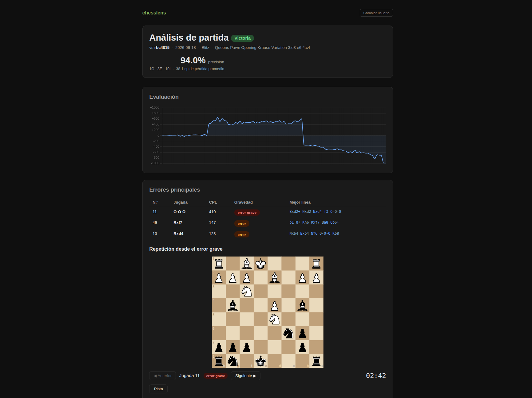
Task: Select the black knight on c6
Action: pyautogui.click(x=288, y=333)
